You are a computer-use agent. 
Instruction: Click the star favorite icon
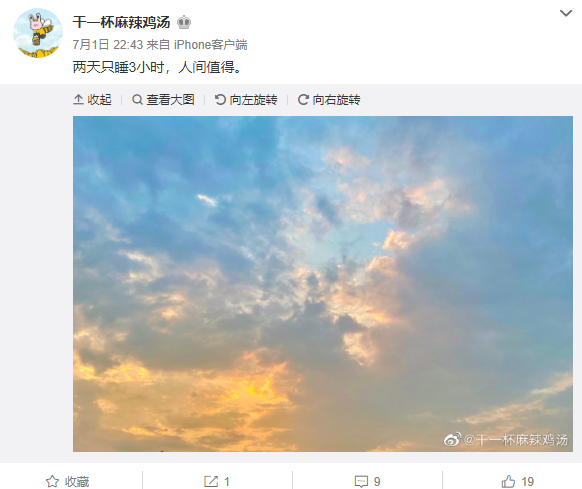point(52,482)
